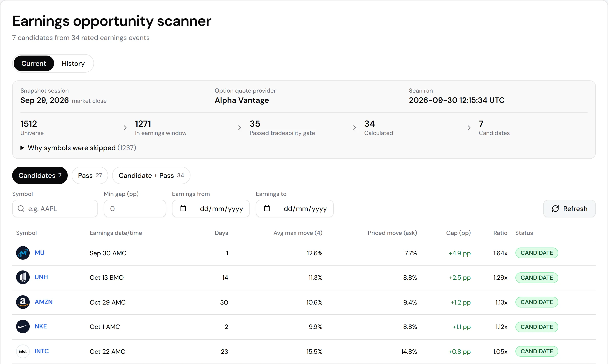Click the 1271 In earnings window stat
The image size is (608, 364).
[x=161, y=128]
